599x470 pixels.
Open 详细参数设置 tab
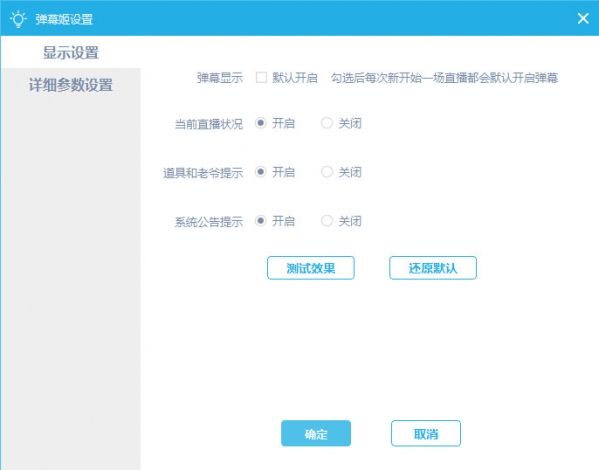coord(71,85)
